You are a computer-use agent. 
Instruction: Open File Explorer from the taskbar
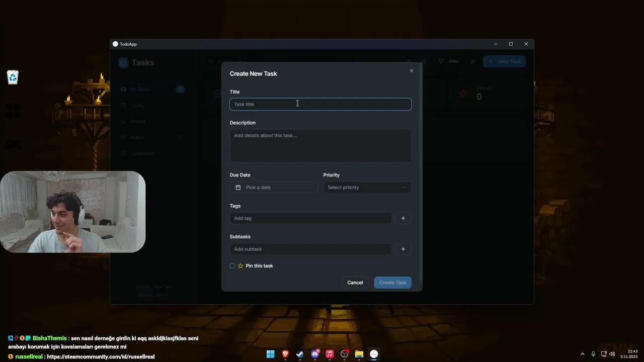[359, 354]
